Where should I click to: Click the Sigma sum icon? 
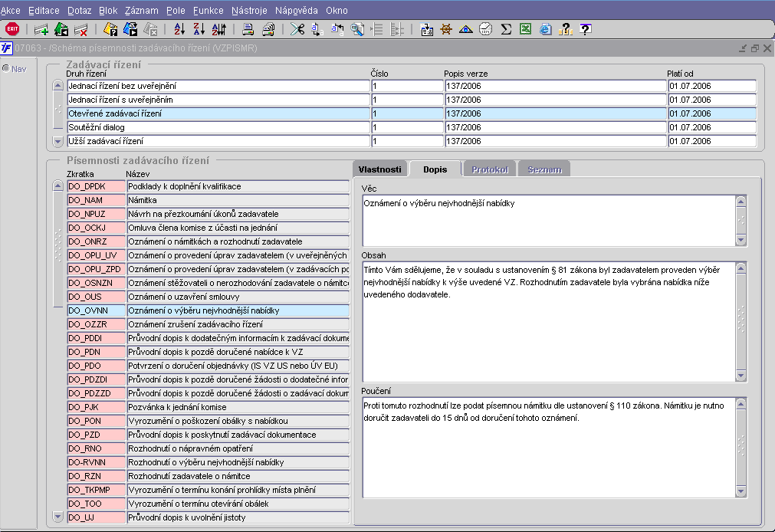coord(506,29)
